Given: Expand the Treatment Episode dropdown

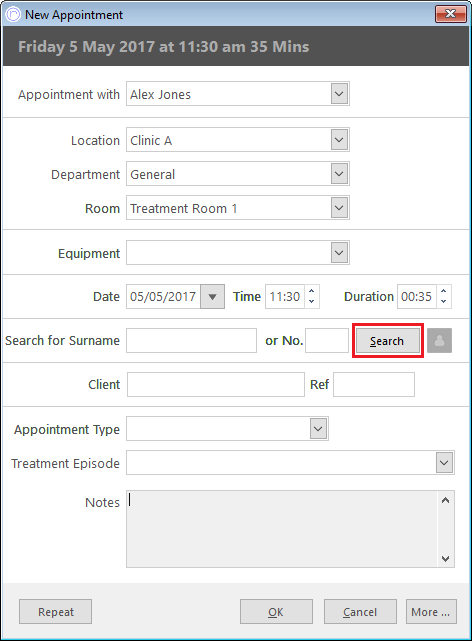Looking at the screenshot, I should pyautogui.click(x=445, y=463).
